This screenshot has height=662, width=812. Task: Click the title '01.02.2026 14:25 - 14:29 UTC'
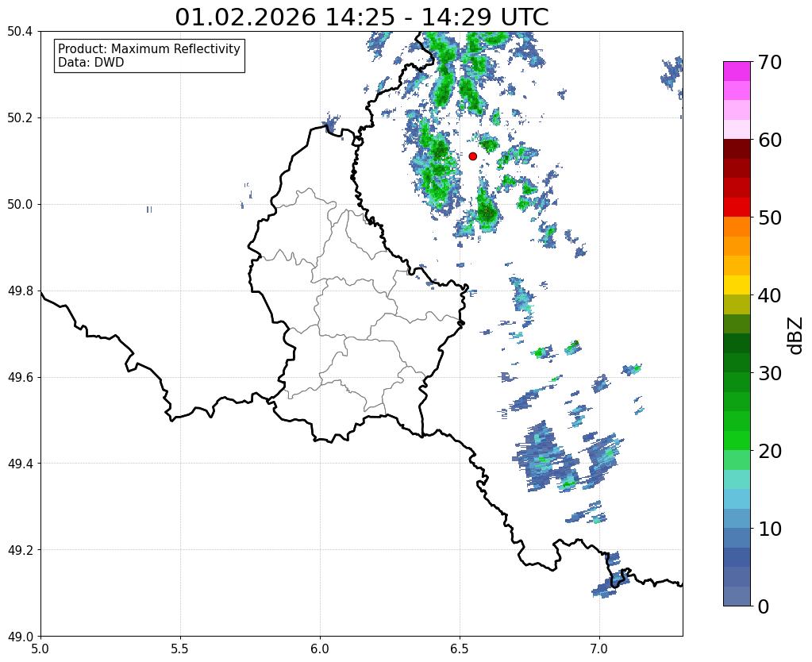pyautogui.click(x=361, y=17)
